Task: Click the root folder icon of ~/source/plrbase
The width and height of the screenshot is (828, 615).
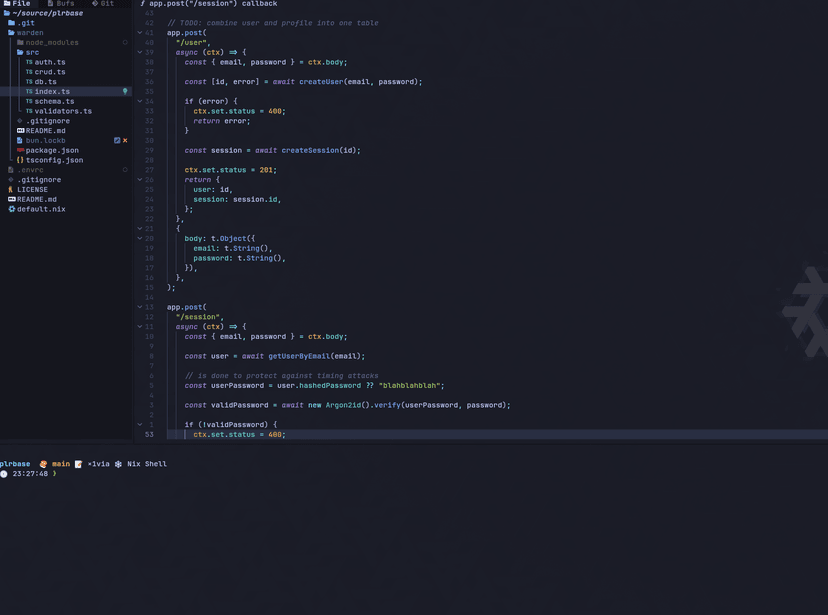Action: tap(6, 13)
